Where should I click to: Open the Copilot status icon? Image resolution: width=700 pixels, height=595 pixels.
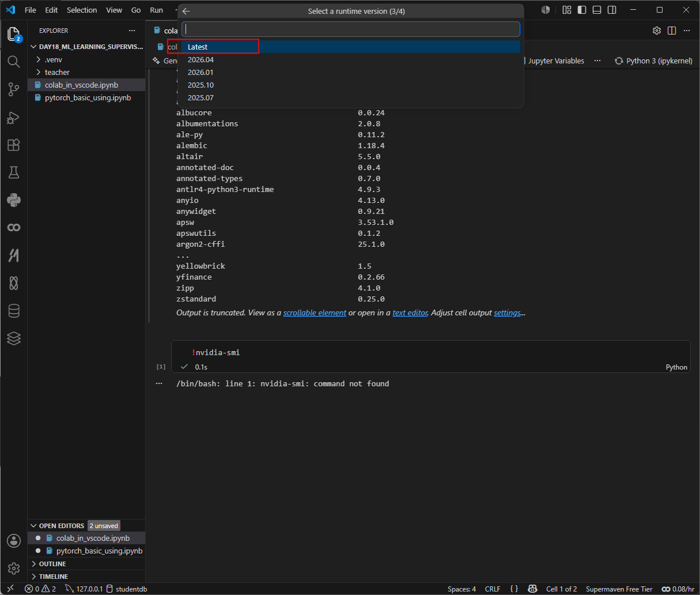coord(533,589)
